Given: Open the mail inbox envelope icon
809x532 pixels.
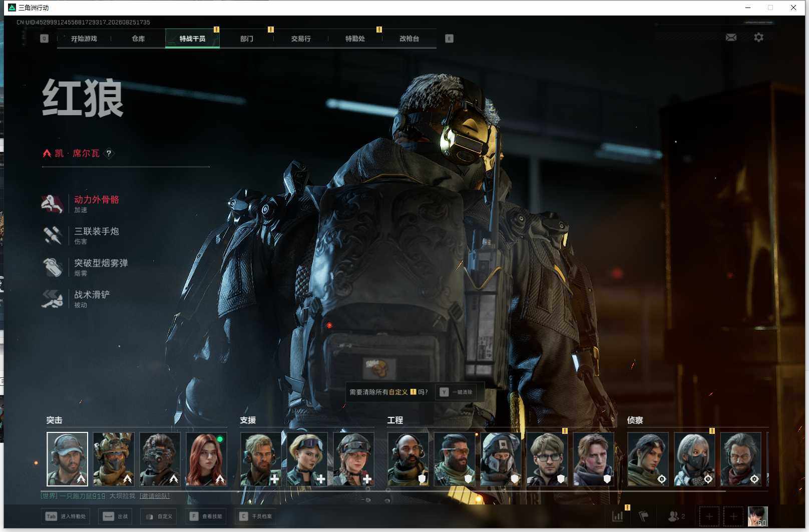Looking at the screenshot, I should click(731, 38).
